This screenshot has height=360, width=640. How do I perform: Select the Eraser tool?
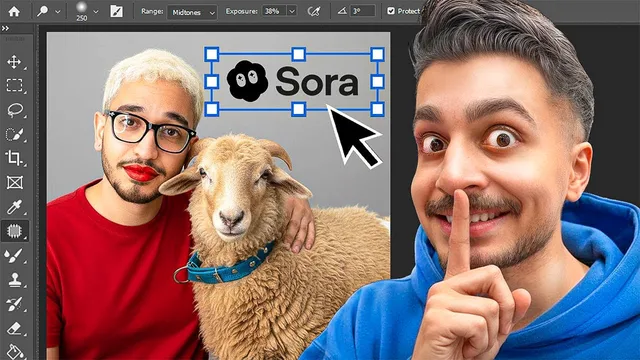14,328
